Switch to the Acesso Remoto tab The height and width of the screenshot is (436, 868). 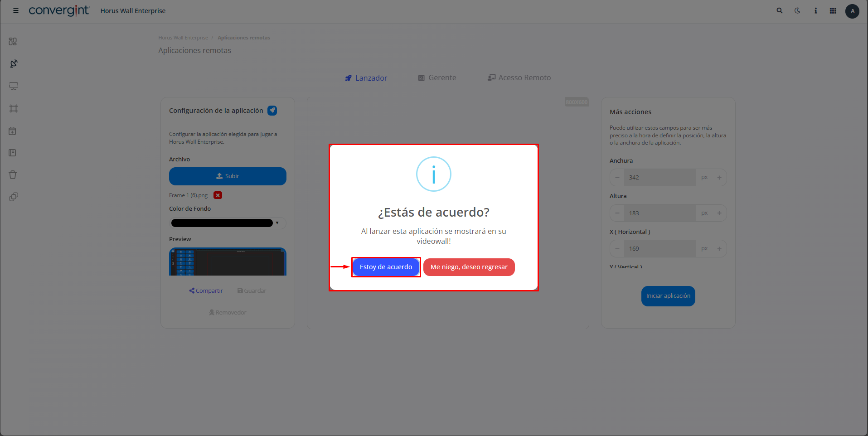(519, 78)
